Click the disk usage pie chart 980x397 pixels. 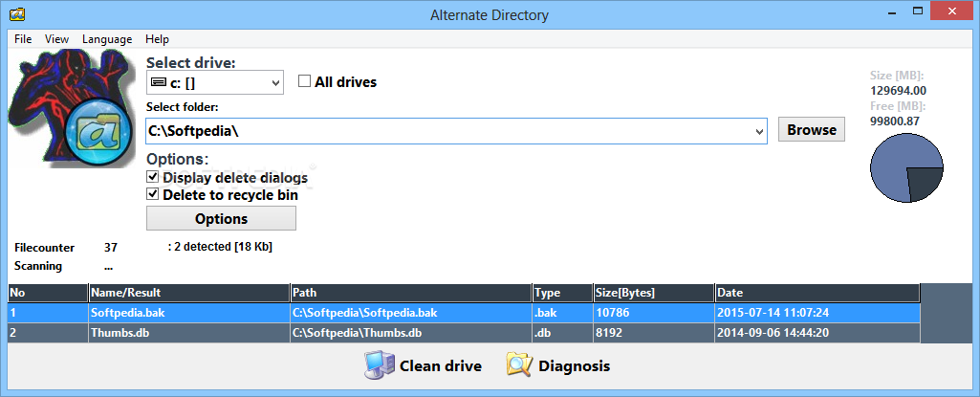tap(906, 167)
